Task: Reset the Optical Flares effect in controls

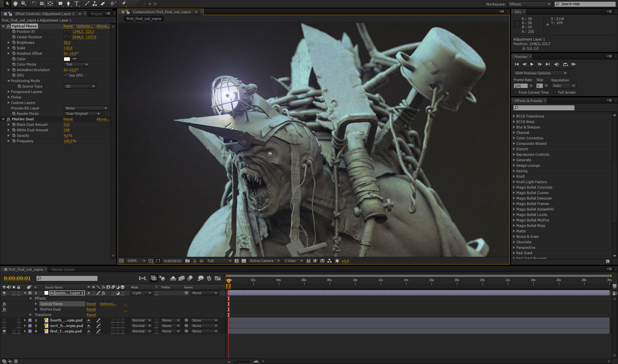Action: (68, 26)
